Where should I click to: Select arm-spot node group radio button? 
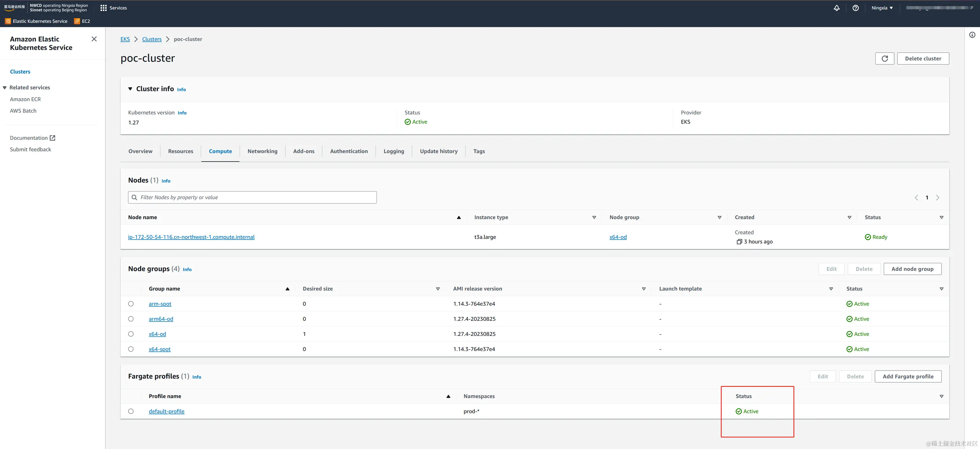[x=131, y=304]
